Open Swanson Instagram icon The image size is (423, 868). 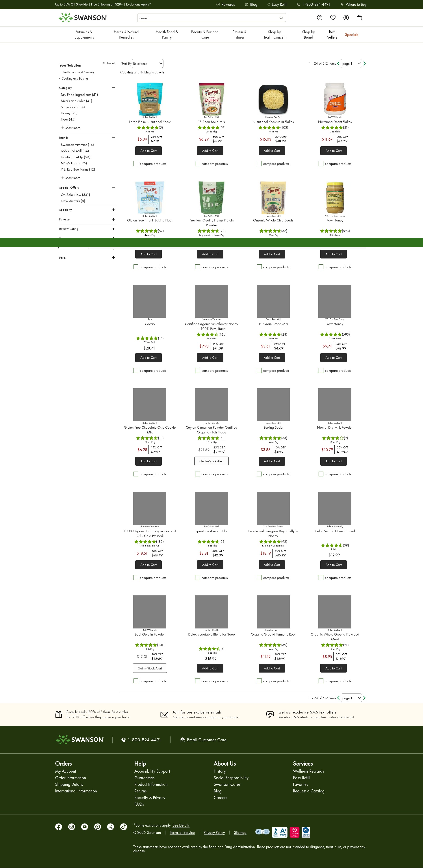(x=72, y=827)
